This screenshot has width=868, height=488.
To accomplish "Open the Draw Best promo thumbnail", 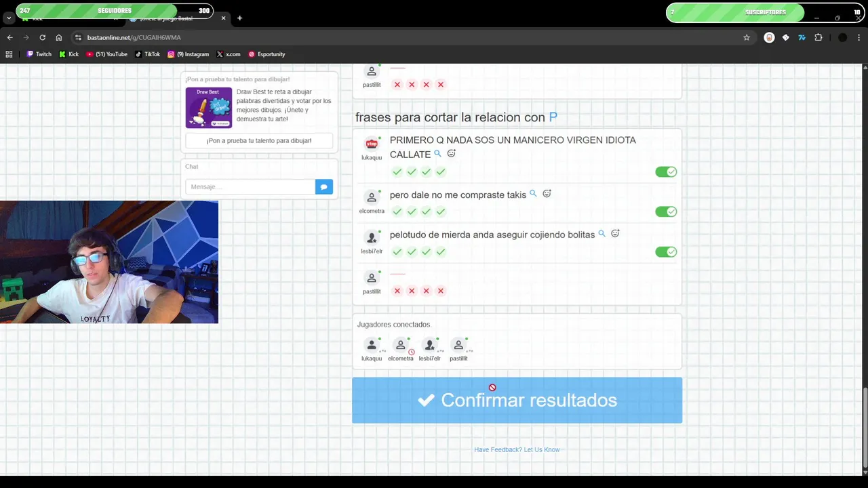I will [209, 108].
